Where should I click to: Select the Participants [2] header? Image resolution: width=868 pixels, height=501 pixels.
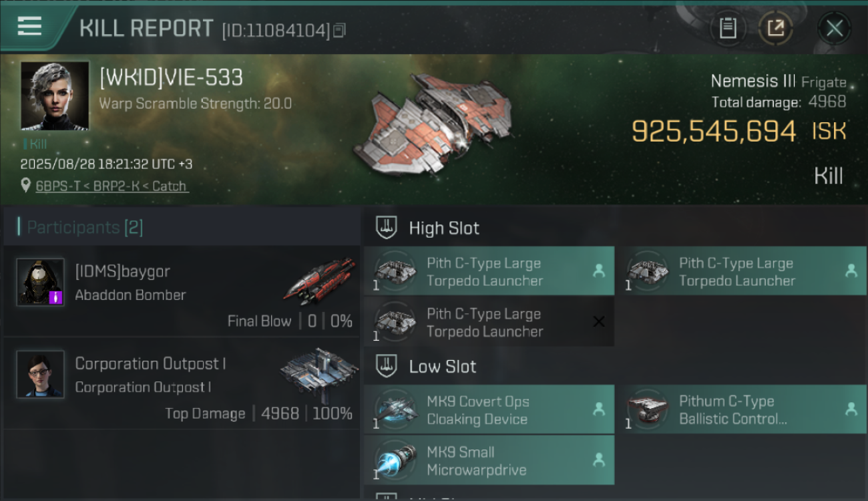(80, 227)
